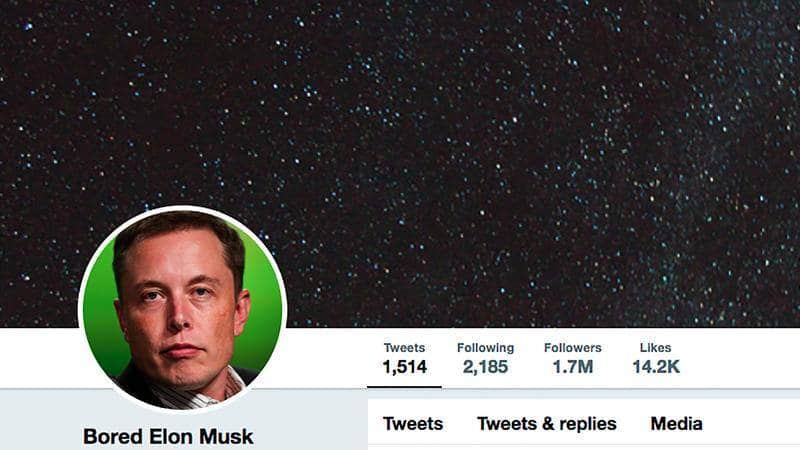Click the 1,514 tweet count number

pos(405,367)
